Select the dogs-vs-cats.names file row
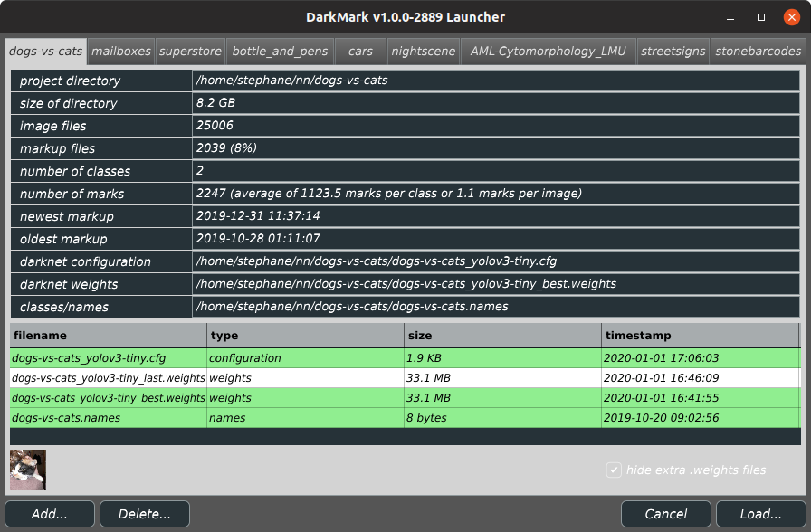This screenshot has width=811, height=532. tap(109, 418)
